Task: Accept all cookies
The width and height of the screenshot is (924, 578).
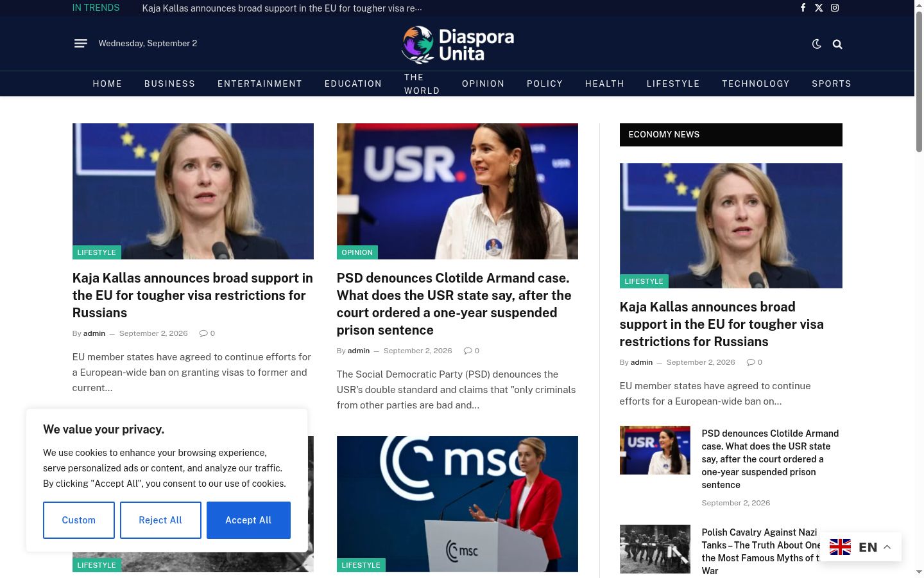Action: (248, 520)
